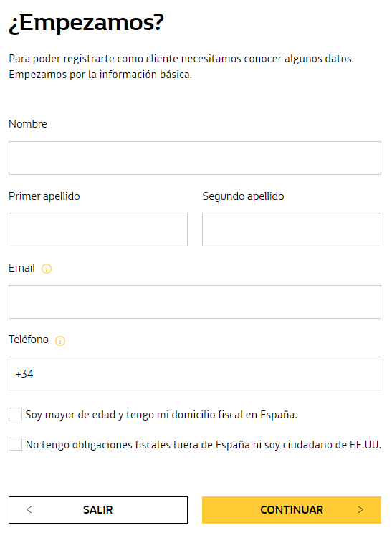This screenshot has width=392, height=538.
Task: Click the SALIR button text
Action: click(98, 510)
